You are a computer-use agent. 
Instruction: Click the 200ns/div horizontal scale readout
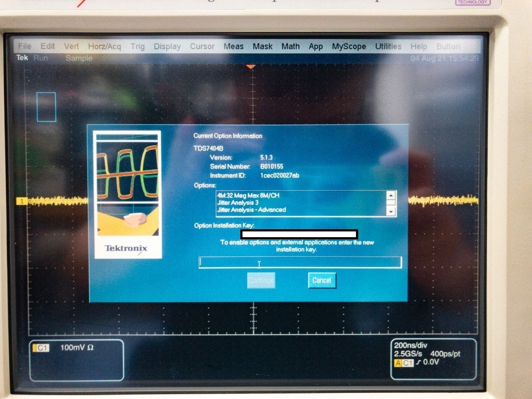(411, 345)
